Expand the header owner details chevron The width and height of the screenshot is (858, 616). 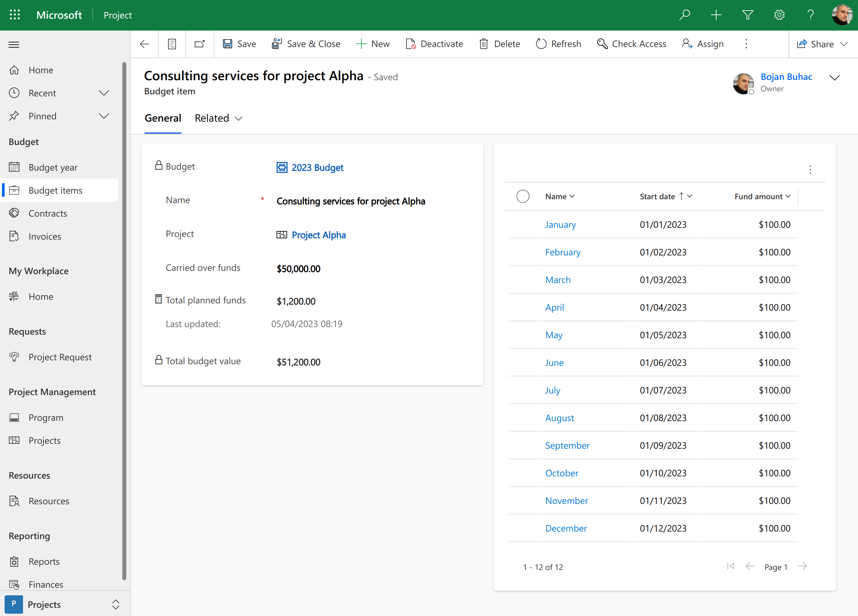834,78
